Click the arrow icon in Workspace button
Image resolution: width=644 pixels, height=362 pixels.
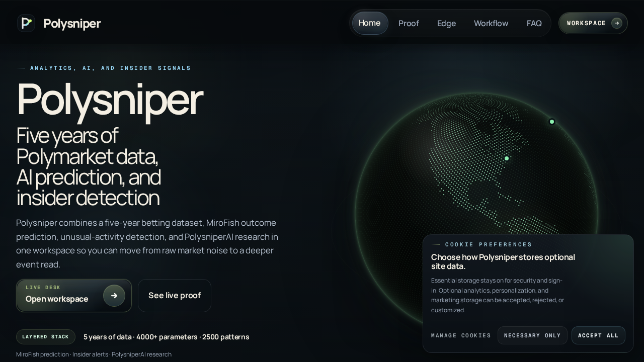coord(617,23)
